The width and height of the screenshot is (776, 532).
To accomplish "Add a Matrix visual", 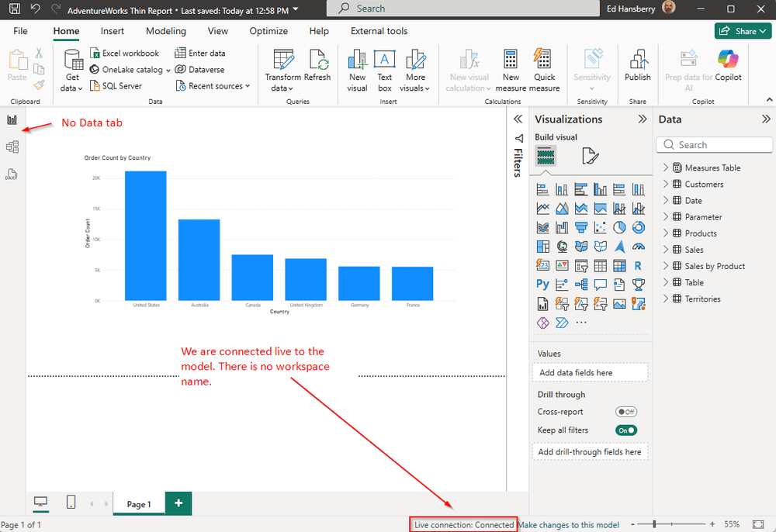I will pyautogui.click(x=619, y=265).
